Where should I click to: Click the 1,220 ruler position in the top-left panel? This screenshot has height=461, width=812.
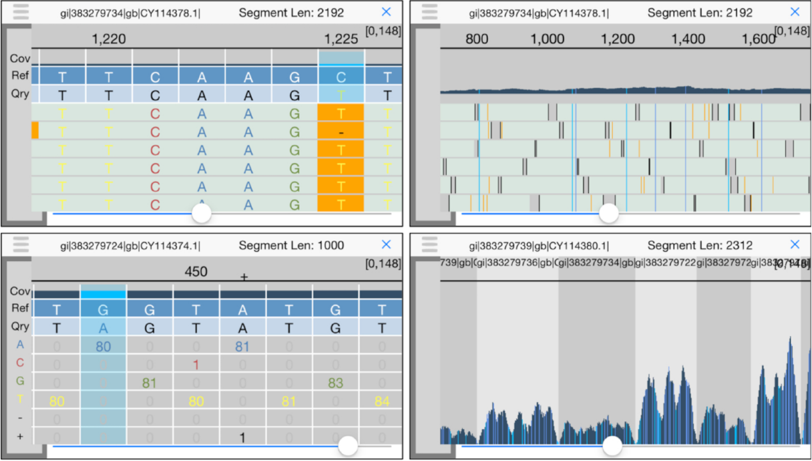[109, 39]
